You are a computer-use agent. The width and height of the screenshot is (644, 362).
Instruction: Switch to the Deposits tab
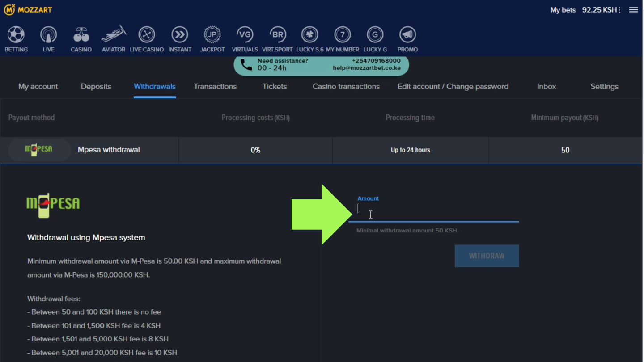coord(96,87)
